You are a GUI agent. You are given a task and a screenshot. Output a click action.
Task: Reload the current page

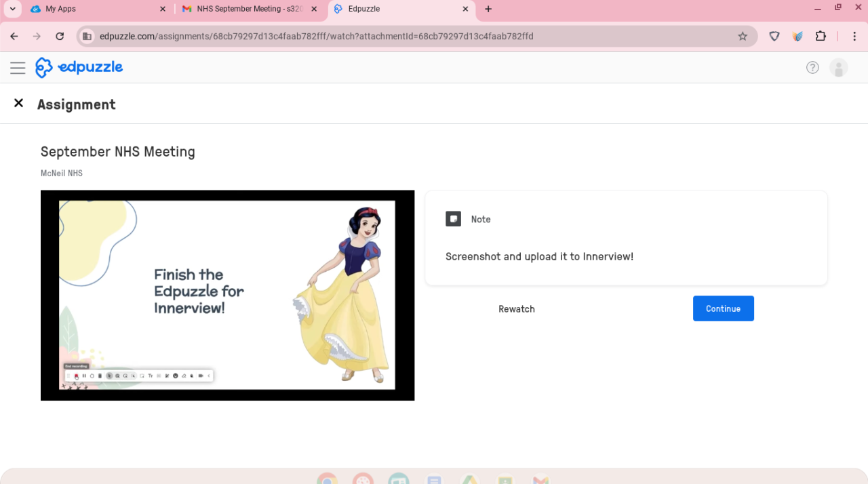(x=60, y=36)
